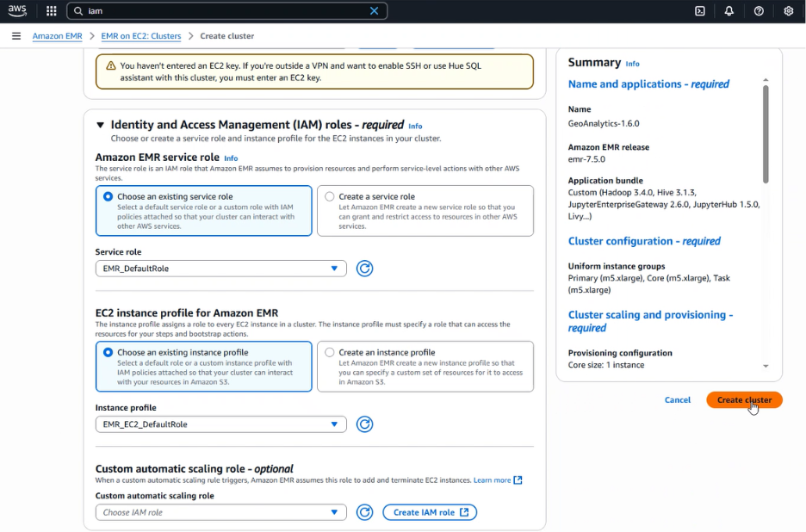The image size is (806, 532).
Task: Clear the search box with X icon
Action: point(375,11)
